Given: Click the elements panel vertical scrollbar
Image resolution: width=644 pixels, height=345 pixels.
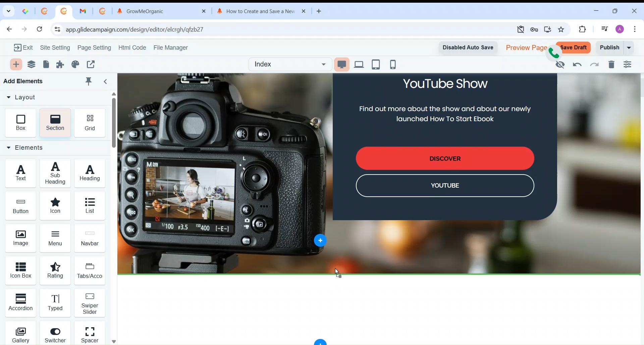Looking at the screenshot, I should pos(114,123).
